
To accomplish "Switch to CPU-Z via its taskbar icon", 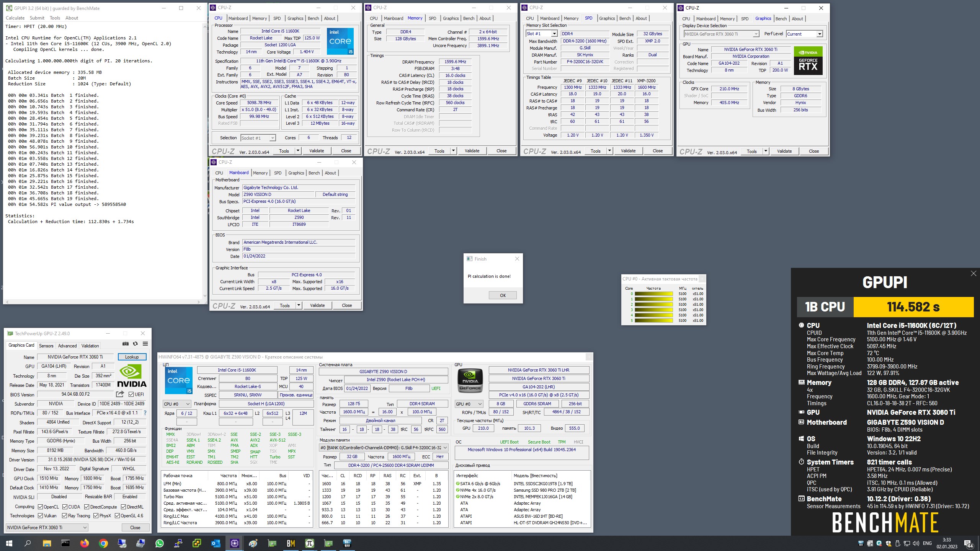I will click(234, 543).
